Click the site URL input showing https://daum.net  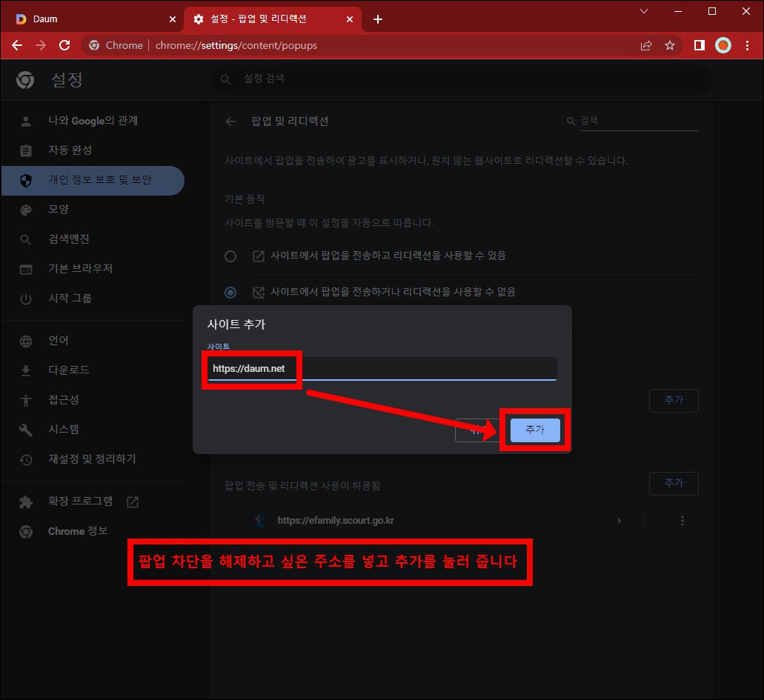coord(252,368)
